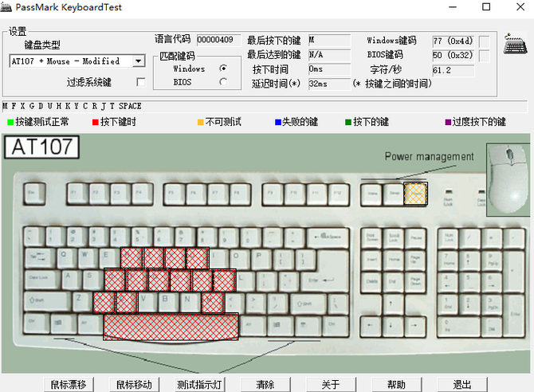
Task: Click the A key on keyboard image
Action: 72,280
